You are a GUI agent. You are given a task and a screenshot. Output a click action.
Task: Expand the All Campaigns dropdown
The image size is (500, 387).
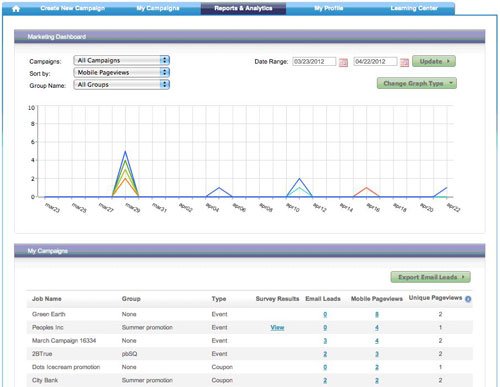click(122, 60)
